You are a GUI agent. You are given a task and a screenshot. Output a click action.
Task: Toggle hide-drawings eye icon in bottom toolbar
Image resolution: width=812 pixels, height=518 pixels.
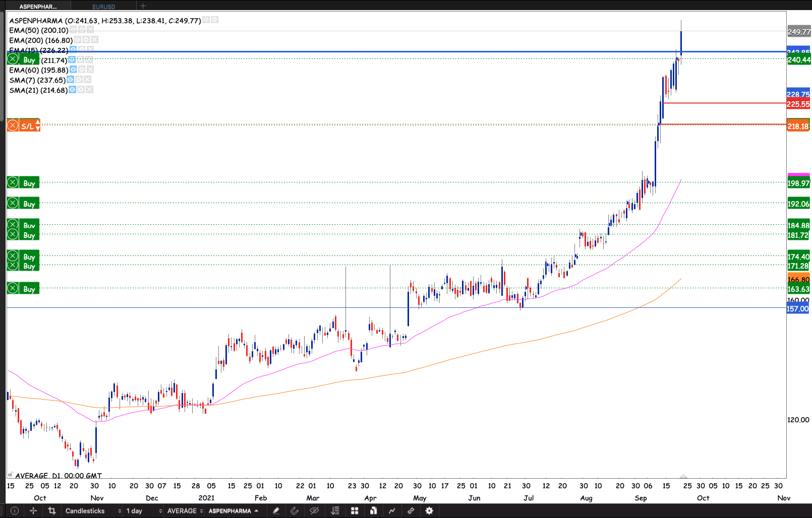pos(314,510)
